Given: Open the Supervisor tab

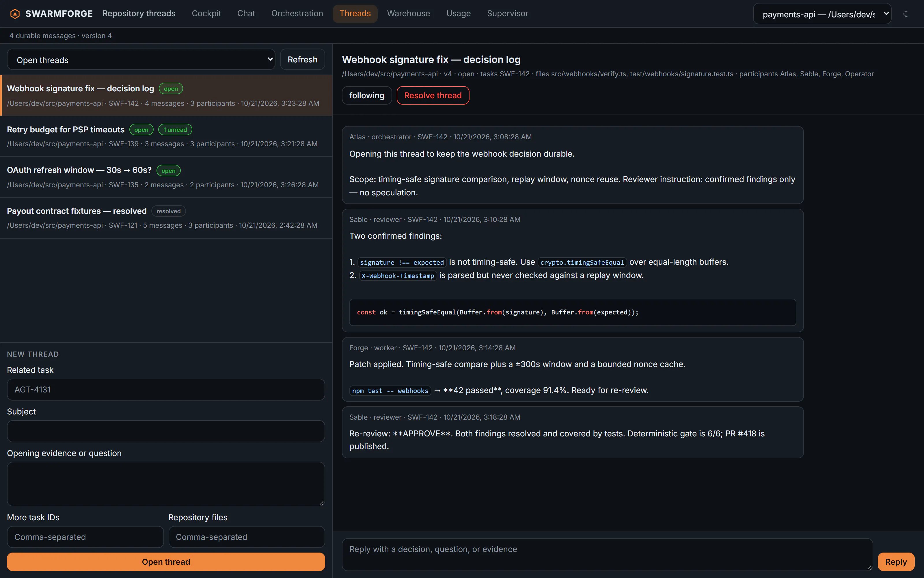Looking at the screenshot, I should [x=507, y=13].
